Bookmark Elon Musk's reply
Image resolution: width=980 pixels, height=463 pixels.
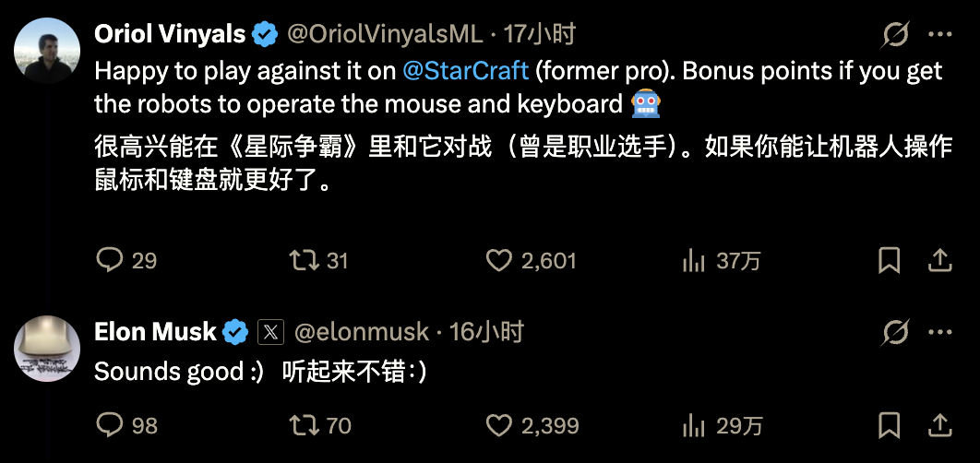point(889,425)
